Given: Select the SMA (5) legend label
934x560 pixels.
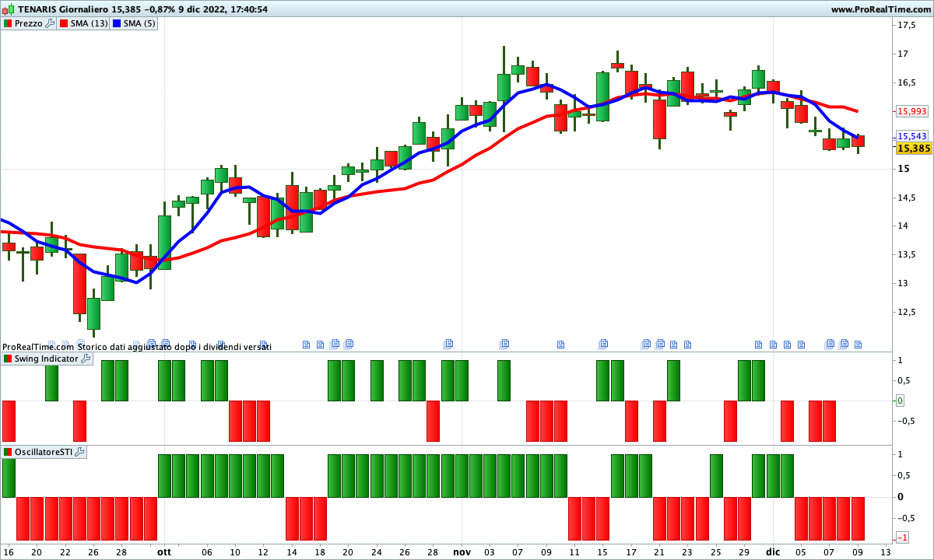Looking at the screenshot, I should pos(139,23).
